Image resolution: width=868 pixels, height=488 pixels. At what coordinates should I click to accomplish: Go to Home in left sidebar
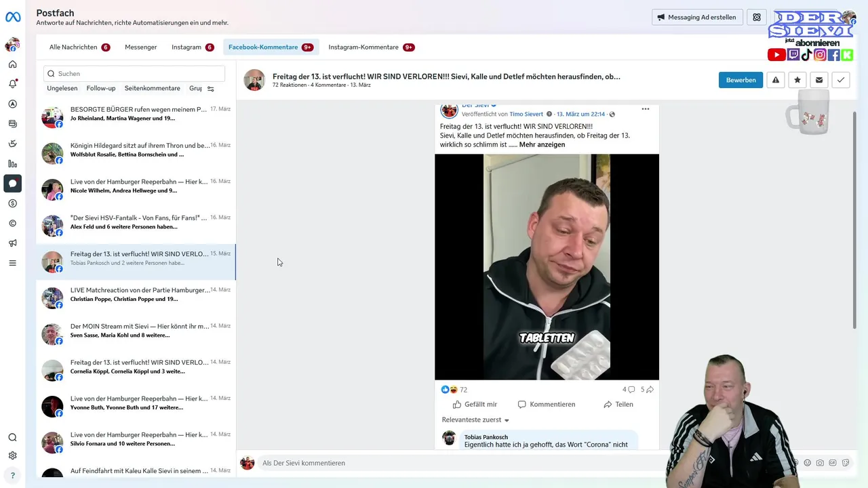tap(12, 64)
